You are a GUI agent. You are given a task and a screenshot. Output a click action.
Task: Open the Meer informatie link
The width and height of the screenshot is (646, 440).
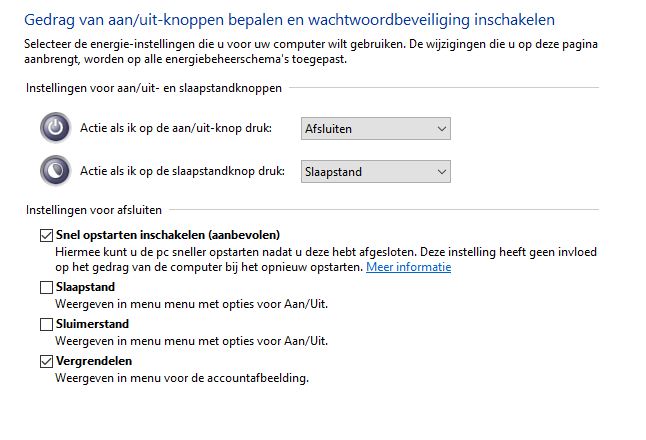408,267
